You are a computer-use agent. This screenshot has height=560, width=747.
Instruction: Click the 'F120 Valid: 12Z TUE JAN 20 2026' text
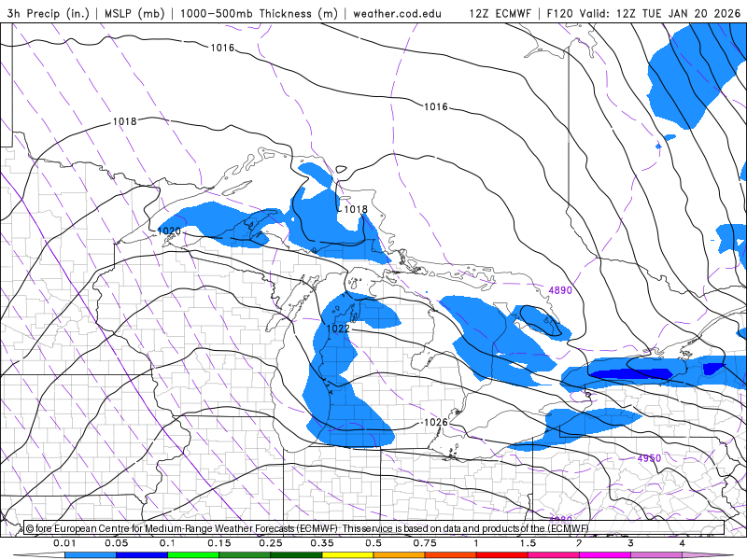pyautogui.click(x=643, y=13)
